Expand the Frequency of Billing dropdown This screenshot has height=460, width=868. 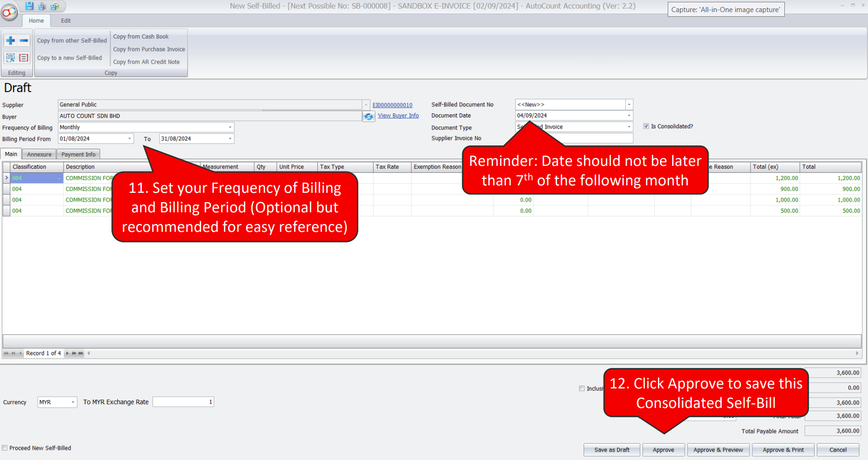tap(230, 127)
